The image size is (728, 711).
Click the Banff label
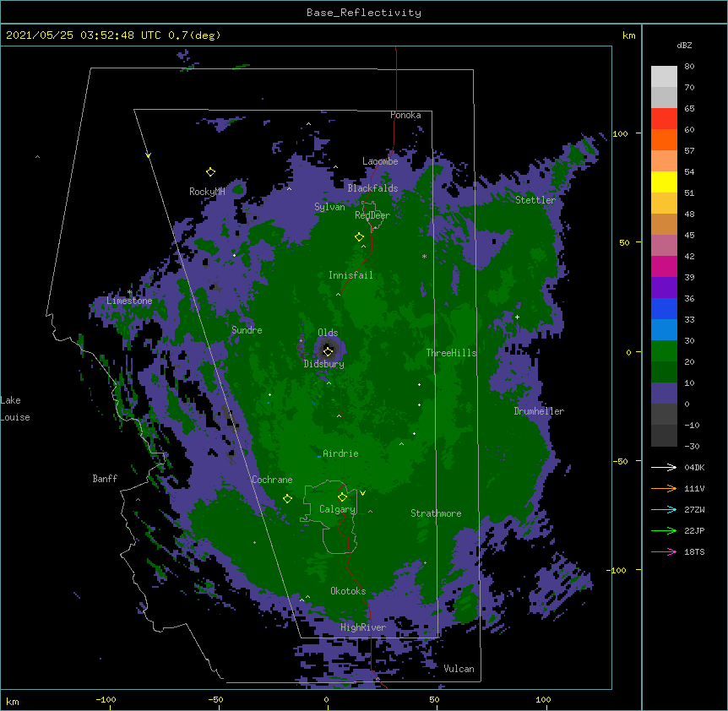[105, 479]
